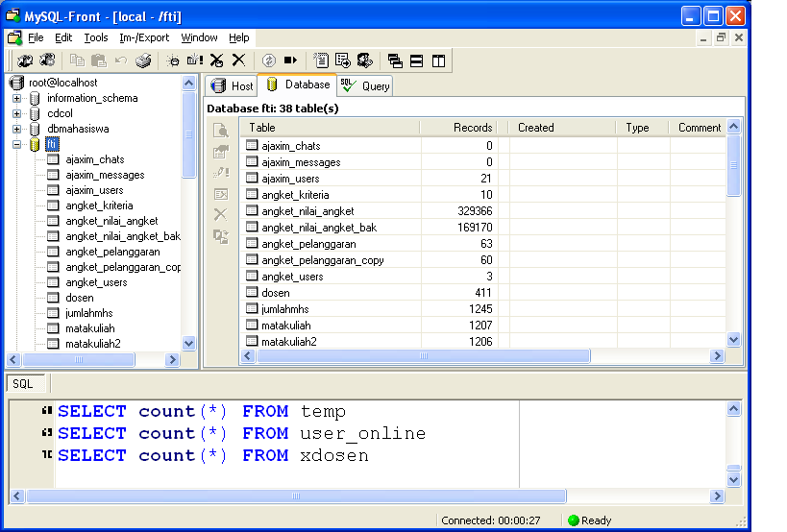The height and width of the screenshot is (532, 787).
Task: Click the disconnect from server toolbar icon
Action: [47, 60]
